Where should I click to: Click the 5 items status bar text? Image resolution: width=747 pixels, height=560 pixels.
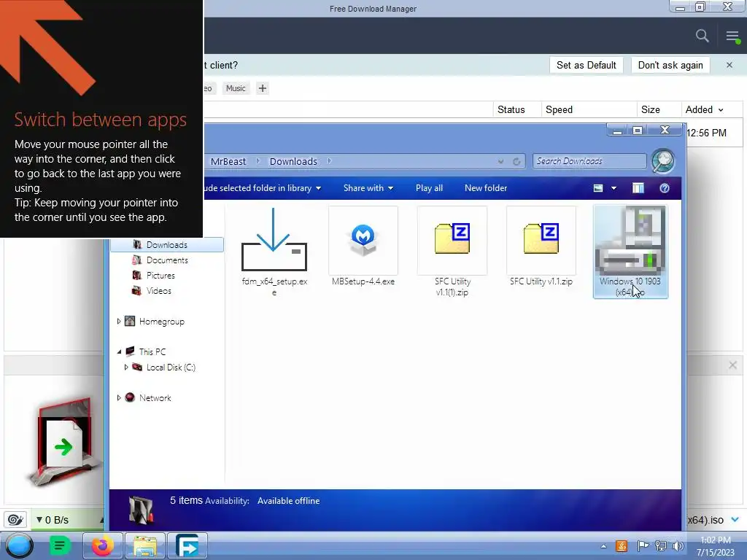pos(186,500)
